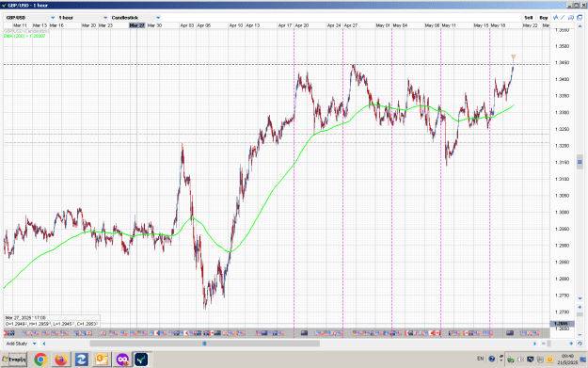Click the time zoom in plus icon

coord(571,344)
